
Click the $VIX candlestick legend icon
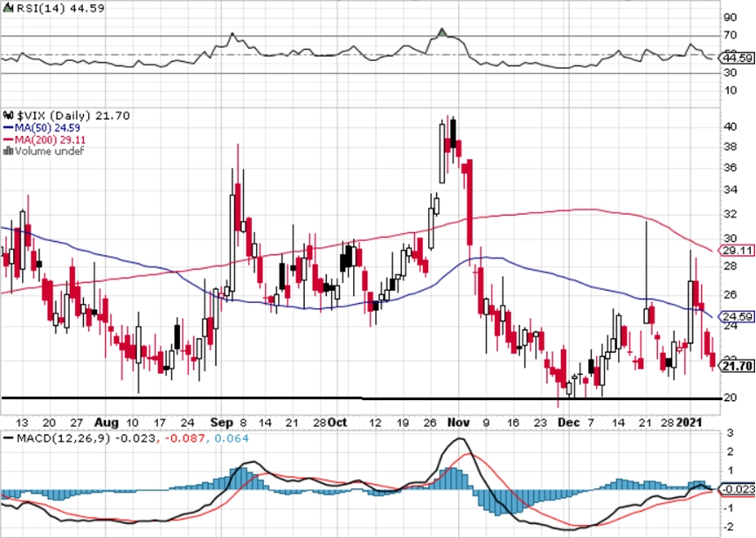point(9,115)
